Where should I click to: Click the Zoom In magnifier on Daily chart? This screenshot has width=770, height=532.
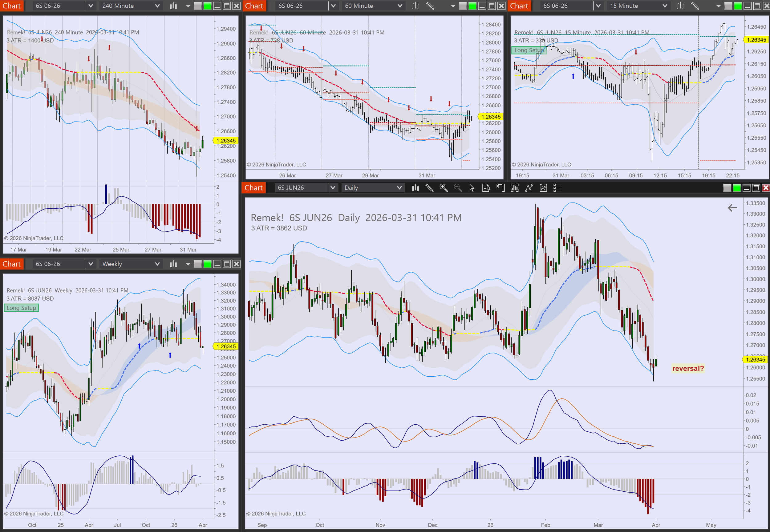pyautogui.click(x=444, y=188)
